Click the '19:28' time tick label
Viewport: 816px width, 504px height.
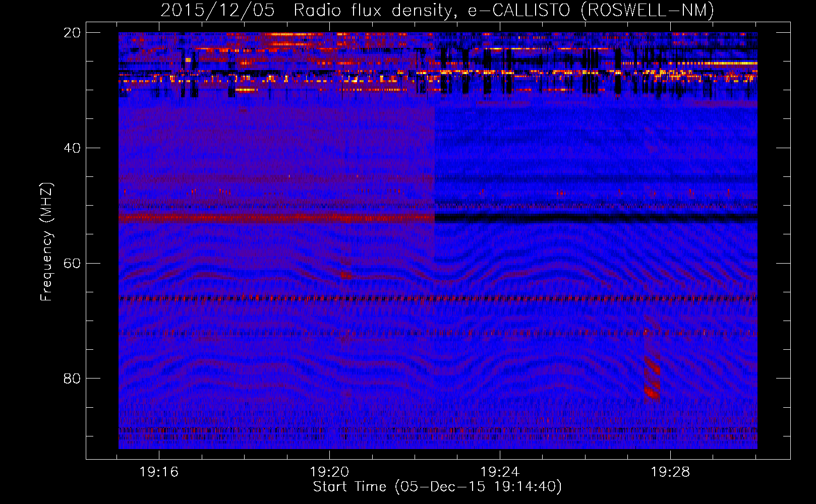(670, 472)
